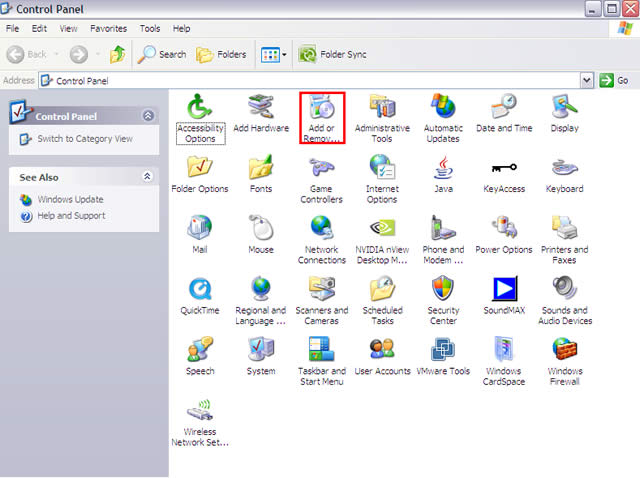This screenshot has width=640, height=478.
Task: Open User Accounts applet
Action: click(382, 356)
